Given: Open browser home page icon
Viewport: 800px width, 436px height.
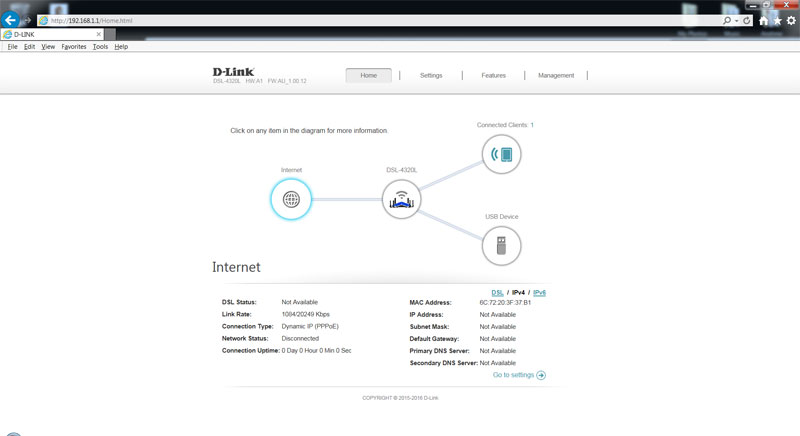Looking at the screenshot, I should (x=763, y=20).
